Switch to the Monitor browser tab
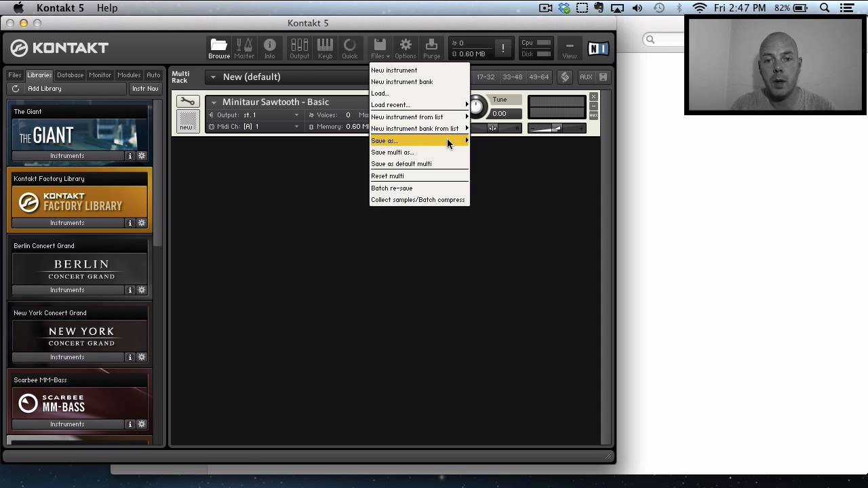 click(x=100, y=75)
